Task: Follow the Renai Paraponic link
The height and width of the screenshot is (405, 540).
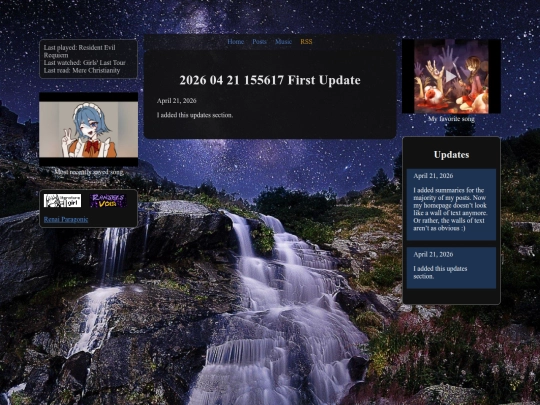Action: (x=66, y=219)
